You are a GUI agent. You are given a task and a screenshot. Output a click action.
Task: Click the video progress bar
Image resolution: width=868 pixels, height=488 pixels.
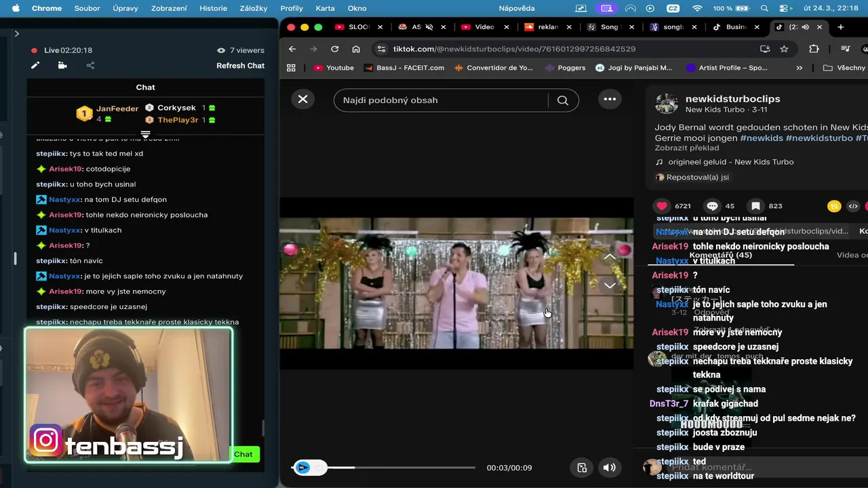click(x=383, y=468)
